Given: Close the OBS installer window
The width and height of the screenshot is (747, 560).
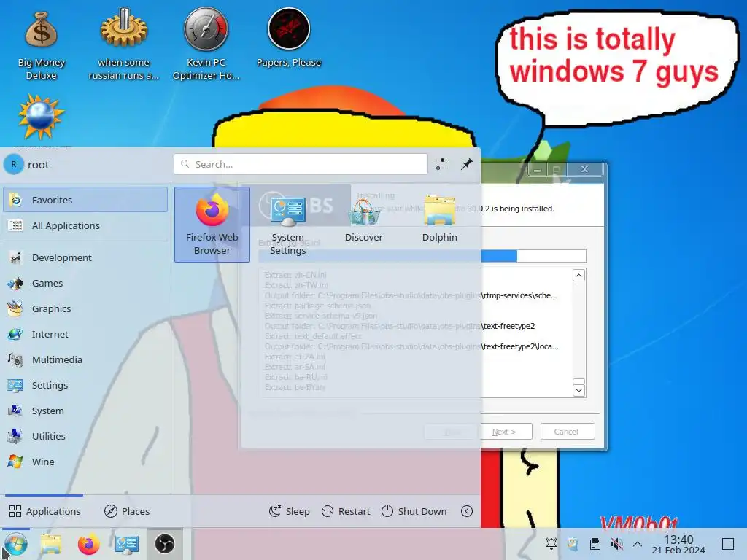Looking at the screenshot, I should (584, 169).
